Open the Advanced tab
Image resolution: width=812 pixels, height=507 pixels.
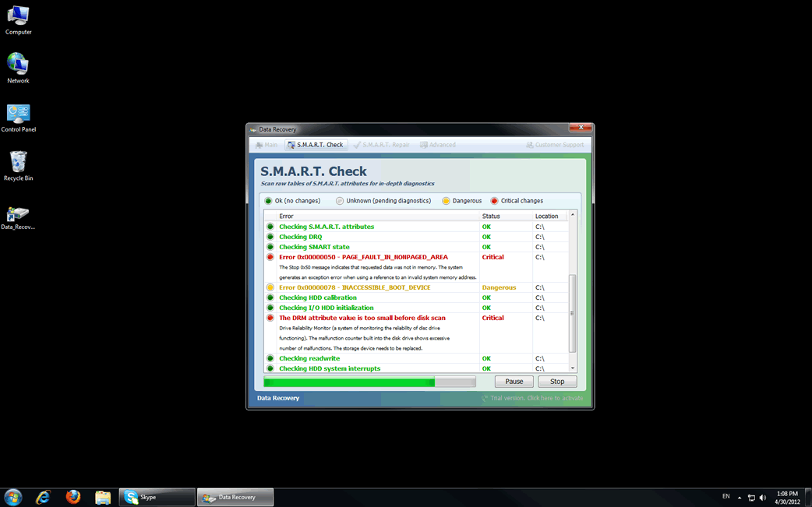(438, 145)
